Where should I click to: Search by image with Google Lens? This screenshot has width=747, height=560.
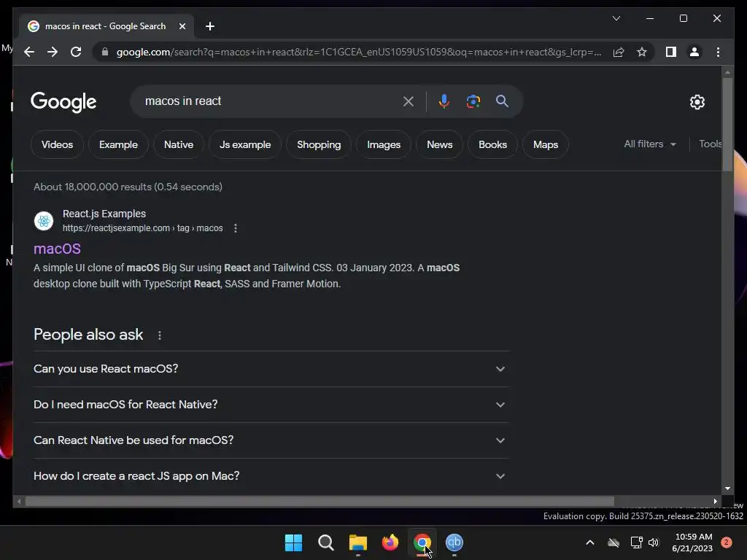coord(473,101)
